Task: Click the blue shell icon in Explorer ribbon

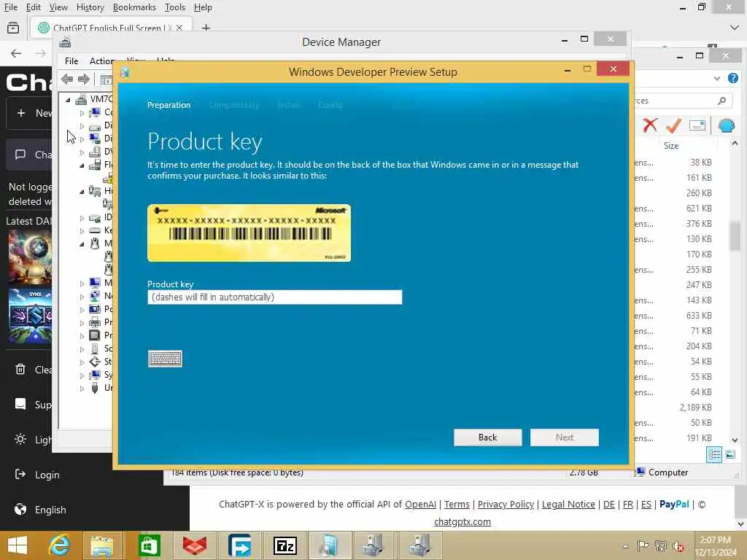Action: (x=726, y=125)
